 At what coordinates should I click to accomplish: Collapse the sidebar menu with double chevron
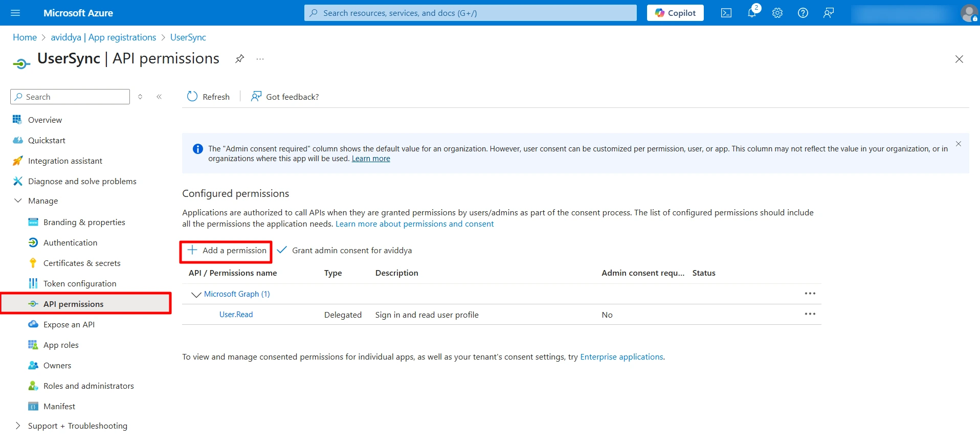point(159,97)
